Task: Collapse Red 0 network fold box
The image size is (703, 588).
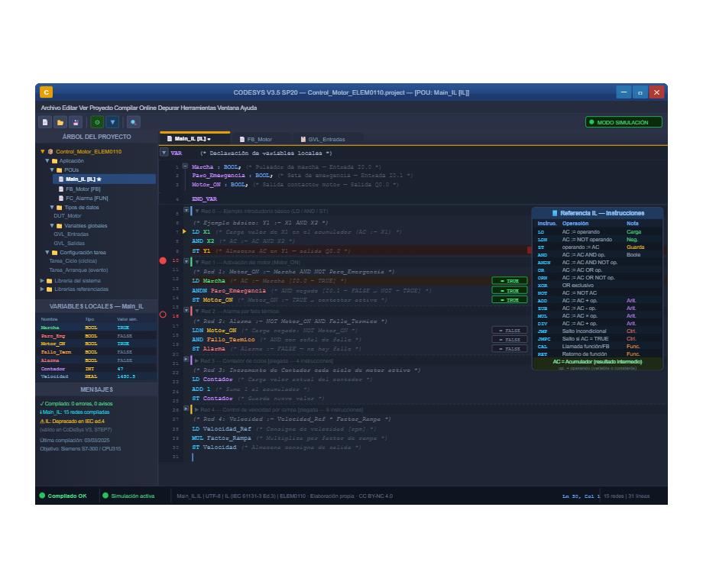Action: tap(186, 210)
